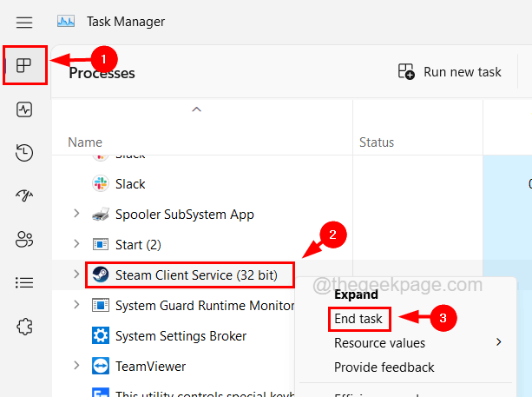The height and width of the screenshot is (397, 532).
Task: Open the Startup apps page
Action: tap(24, 196)
